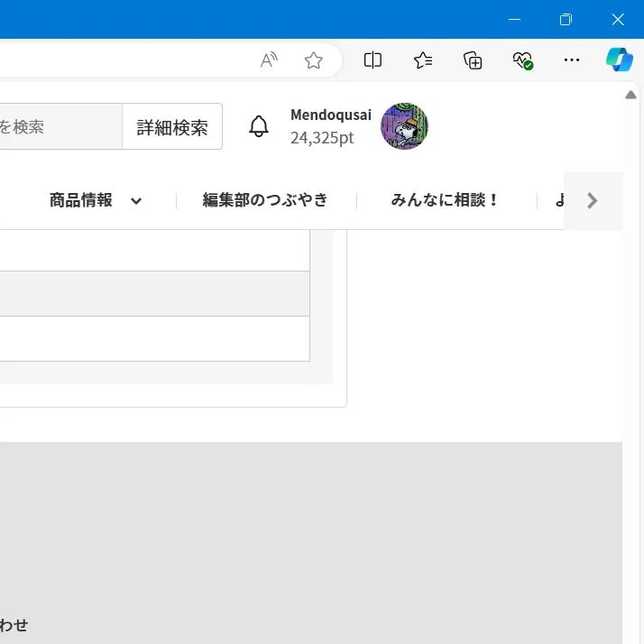Click the Mendoqusai profile avatar
The height and width of the screenshot is (644, 644).
click(x=404, y=126)
